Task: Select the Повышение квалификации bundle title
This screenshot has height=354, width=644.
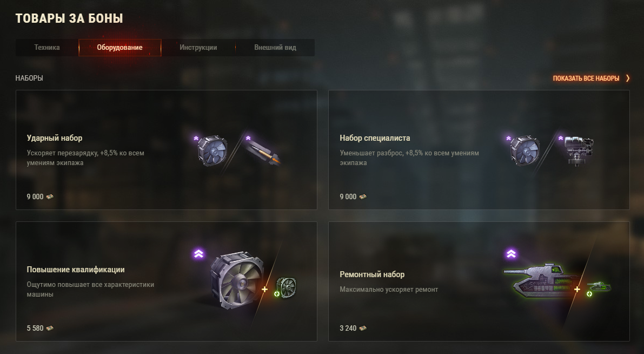Action: pos(76,270)
